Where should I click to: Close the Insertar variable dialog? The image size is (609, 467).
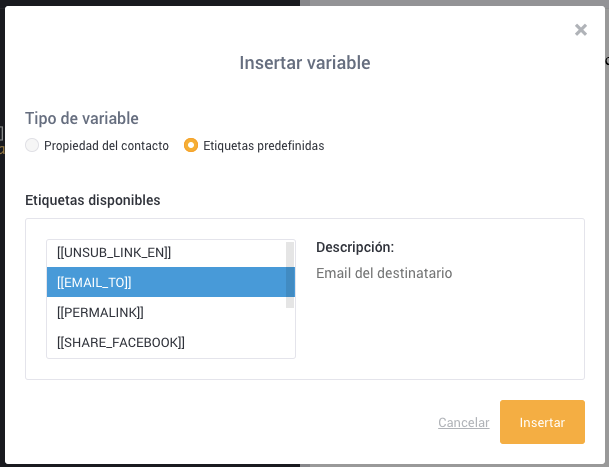[x=581, y=30]
